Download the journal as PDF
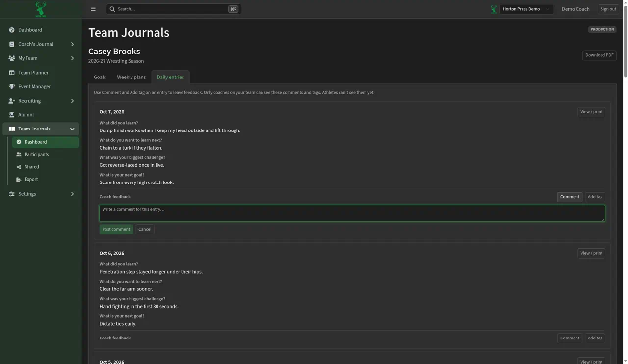Viewport: 628px width, 364px height. point(599,55)
